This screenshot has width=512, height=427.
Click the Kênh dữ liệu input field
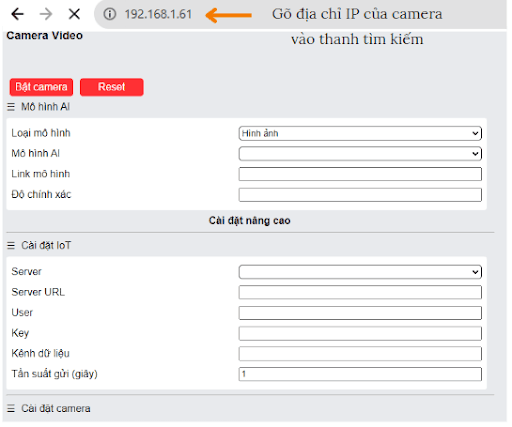click(x=360, y=354)
